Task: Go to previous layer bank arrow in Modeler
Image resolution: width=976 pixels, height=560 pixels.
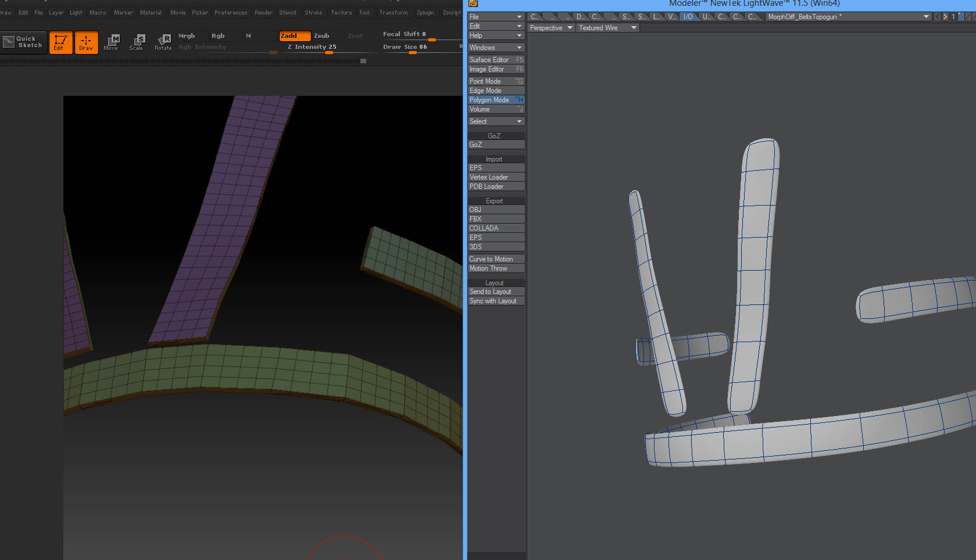Action: pos(936,17)
